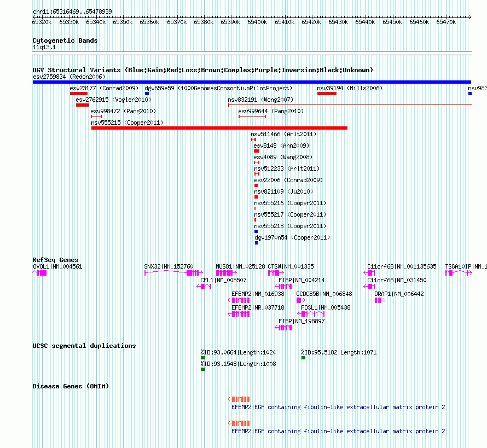
Task: Click the FOSL1 NM_005438 gene model
Action: point(311,314)
